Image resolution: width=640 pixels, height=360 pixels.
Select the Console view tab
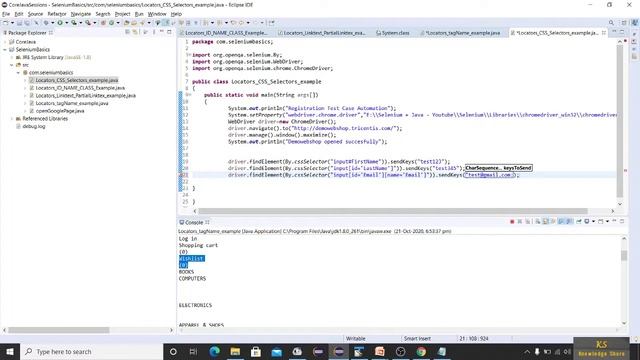[x=194, y=222]
